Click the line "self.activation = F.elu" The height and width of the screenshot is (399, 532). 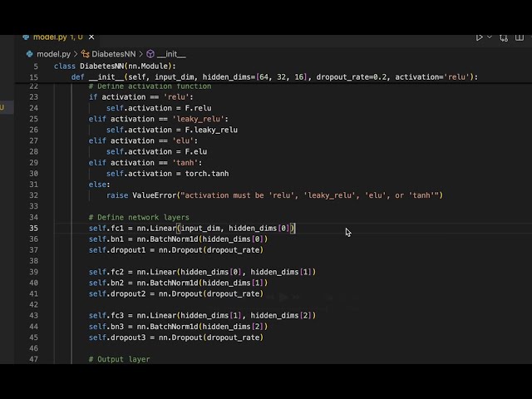point(156,151)
